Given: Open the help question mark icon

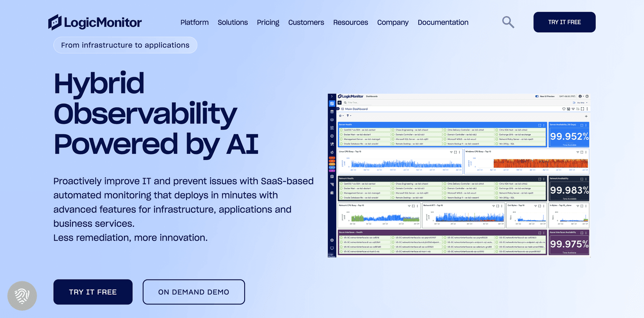Looking at the screenshot, I should pyautogui.click(x=587, y=96).
